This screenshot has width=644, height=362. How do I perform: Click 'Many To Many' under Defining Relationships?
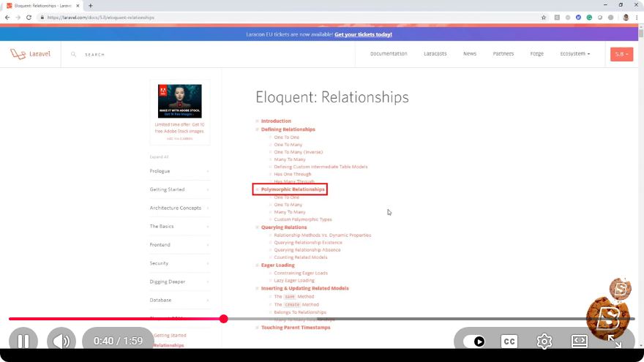(290, 159)
